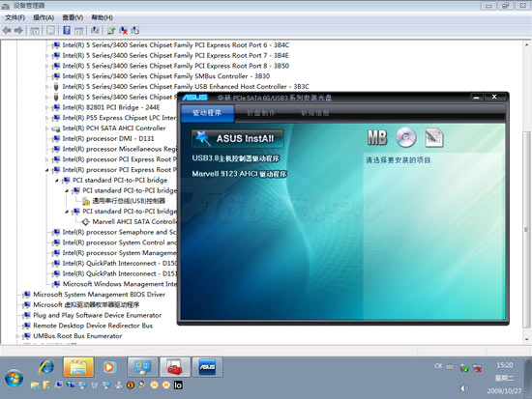The image size is (532, 399).
Task: Expand the P55 Express Chipset LPC node
Action: coord(46,118)
